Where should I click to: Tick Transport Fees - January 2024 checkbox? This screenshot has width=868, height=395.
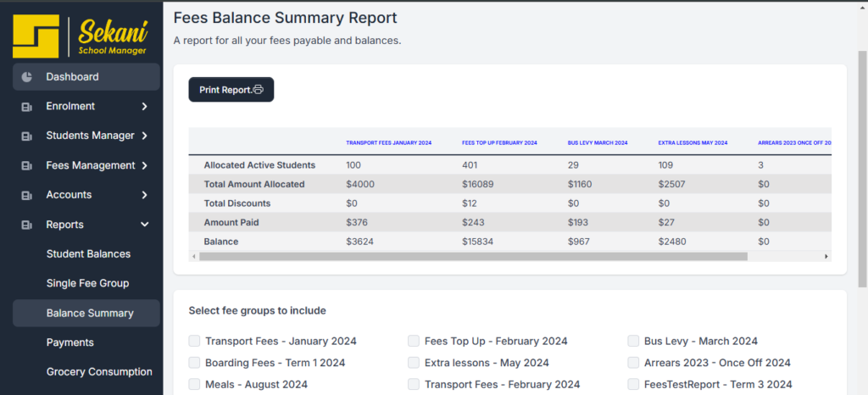[195, 341]
